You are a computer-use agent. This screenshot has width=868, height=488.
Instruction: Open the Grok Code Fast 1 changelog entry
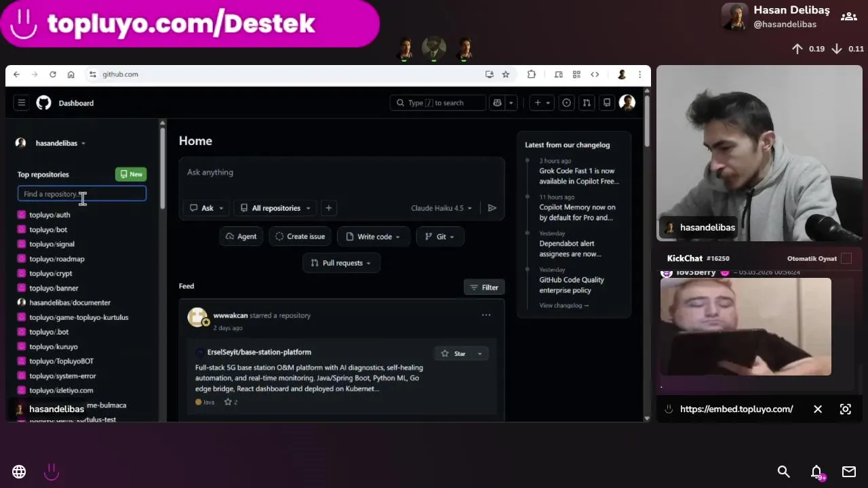[x=579, y=176]
